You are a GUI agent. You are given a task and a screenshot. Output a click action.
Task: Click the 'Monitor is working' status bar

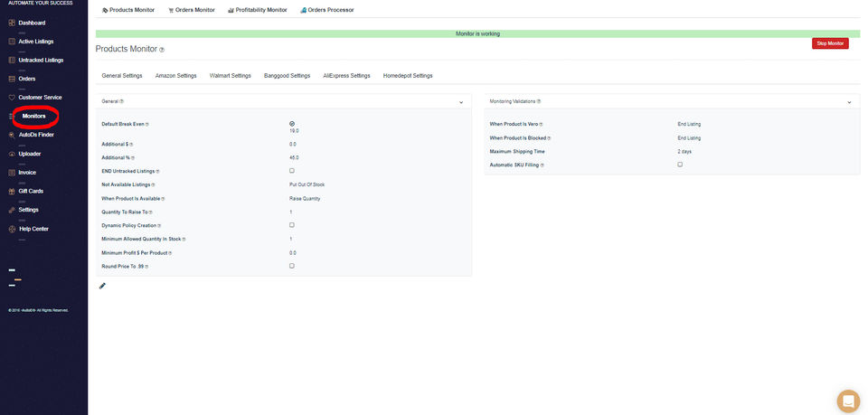click(477, 33)
